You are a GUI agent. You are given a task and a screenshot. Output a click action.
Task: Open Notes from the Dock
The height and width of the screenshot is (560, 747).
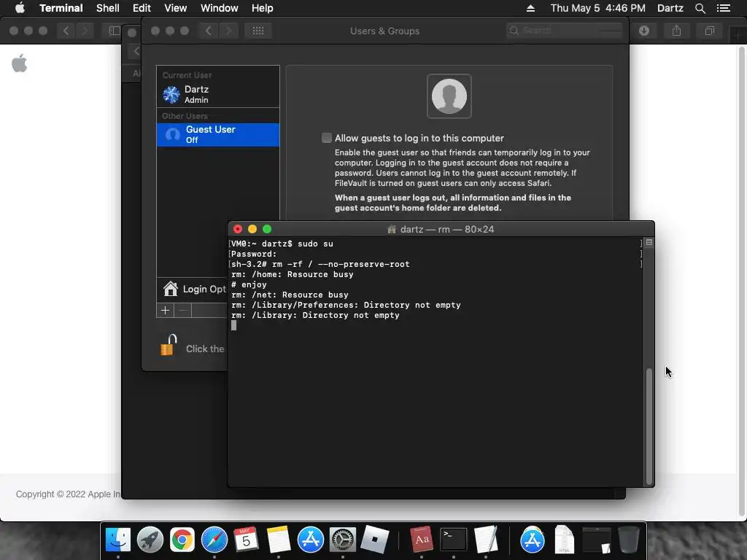click(x=279, y=540)
